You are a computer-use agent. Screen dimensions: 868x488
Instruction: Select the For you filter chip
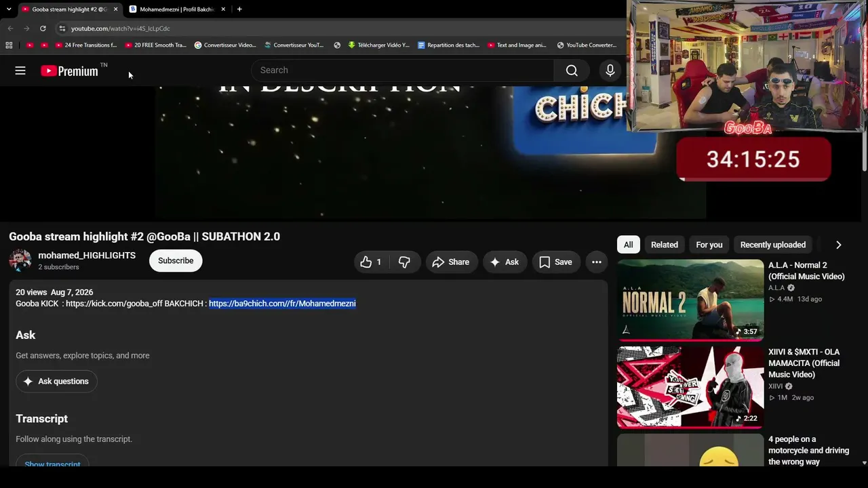click(709, 245)
